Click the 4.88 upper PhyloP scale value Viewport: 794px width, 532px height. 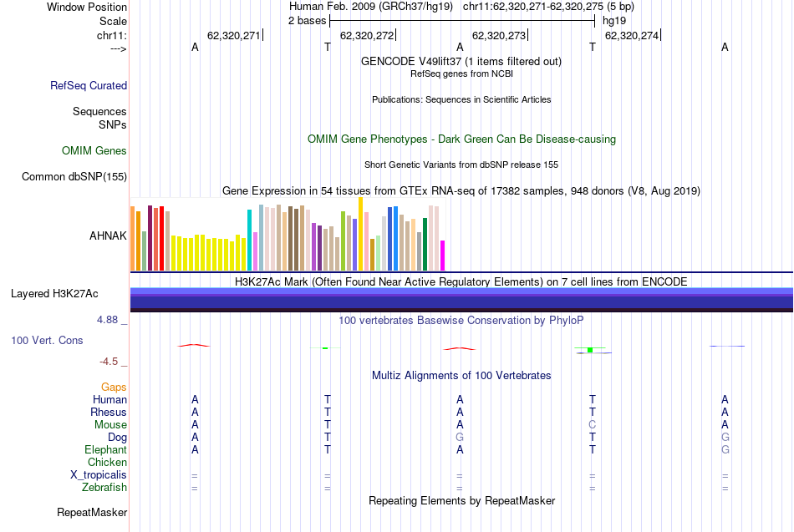pyautogui.click(x=107, y=320)
